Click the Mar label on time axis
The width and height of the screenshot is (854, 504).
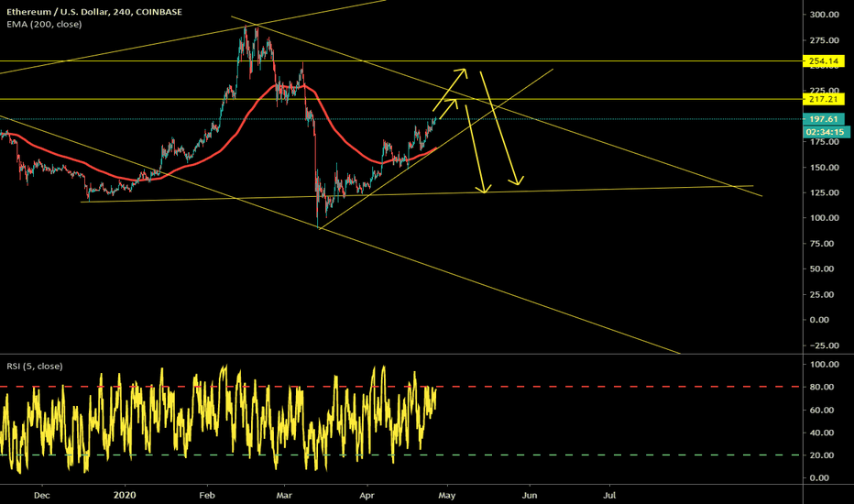coord(284,495)
